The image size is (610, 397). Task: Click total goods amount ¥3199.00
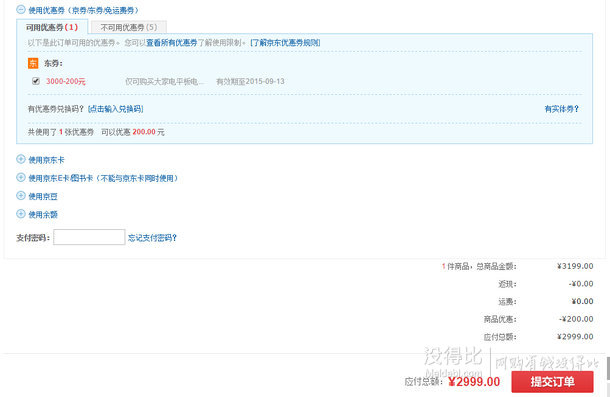point(575,266)
